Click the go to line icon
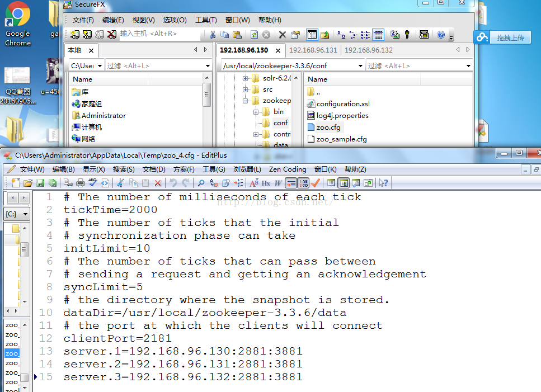This screenshot has width=541, height=392. point(238,183)
